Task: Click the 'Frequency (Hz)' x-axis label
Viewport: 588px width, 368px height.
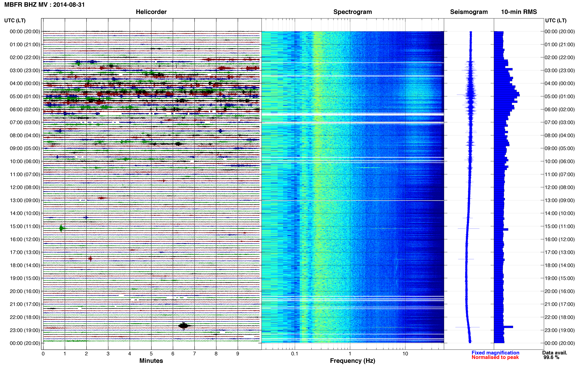Action: 352,361
